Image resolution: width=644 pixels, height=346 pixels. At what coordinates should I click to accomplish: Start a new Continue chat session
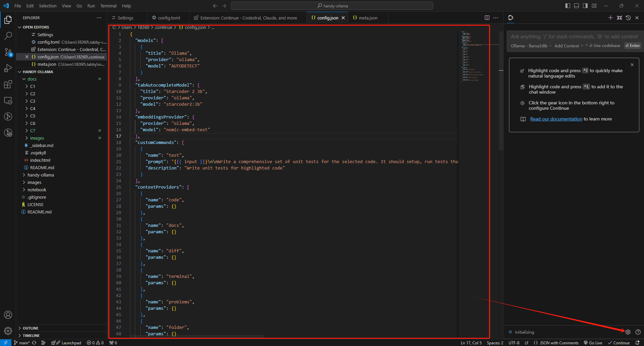[610, 18]
